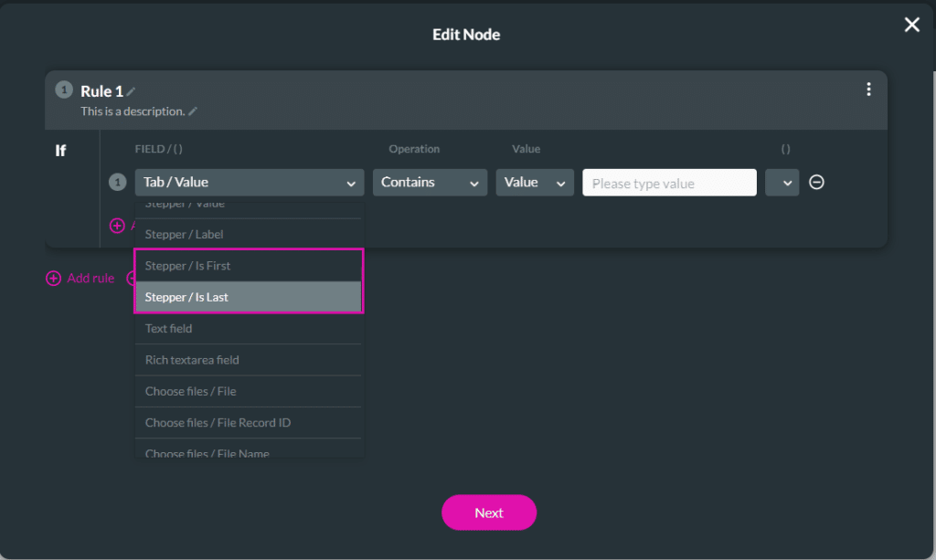Screen dimensions: 936x560
Task: Expand the parentheses dropdown at row end
Action: click(x=782, y=182)
